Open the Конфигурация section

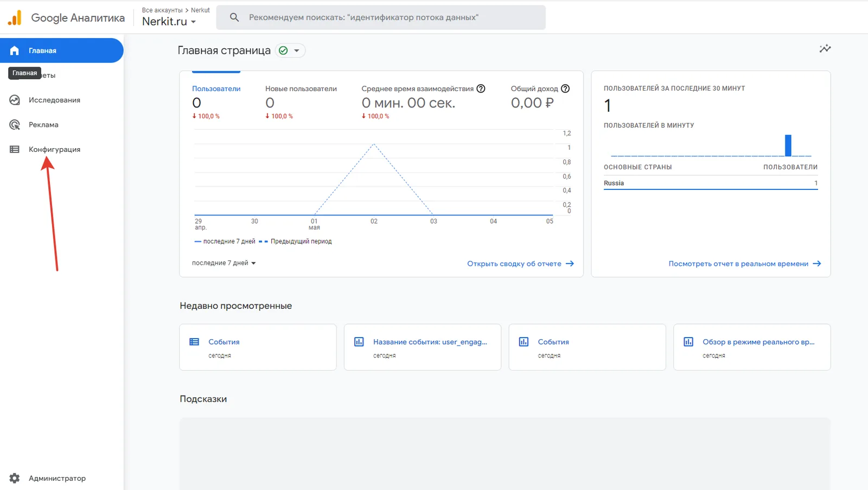(54, 149)
